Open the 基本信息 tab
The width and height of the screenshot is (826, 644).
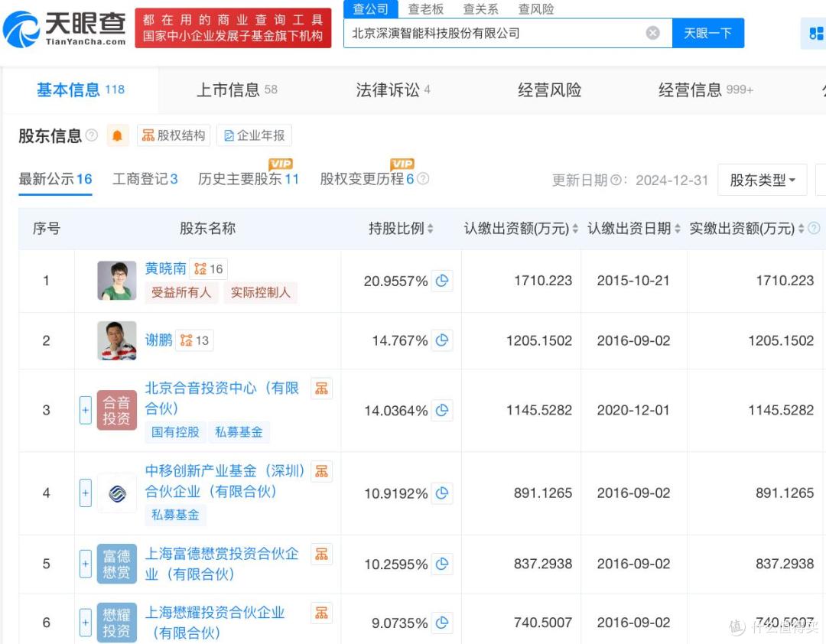coord(80,90)
